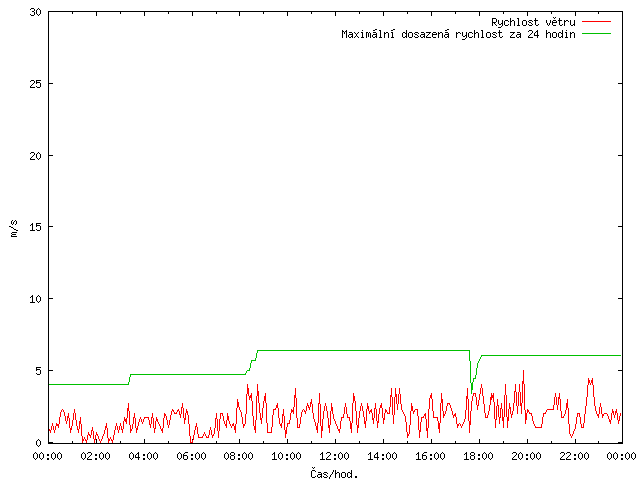The height and width of the screenshot is (480, 640).
Task: Click the 'Čas/hod.' x-axis label
Action: 334,474
